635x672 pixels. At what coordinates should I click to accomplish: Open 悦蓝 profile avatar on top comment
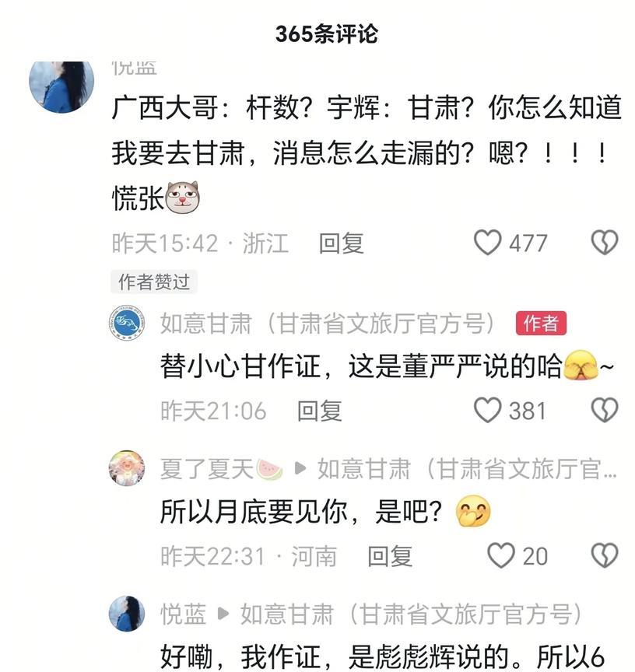[61, 85]
